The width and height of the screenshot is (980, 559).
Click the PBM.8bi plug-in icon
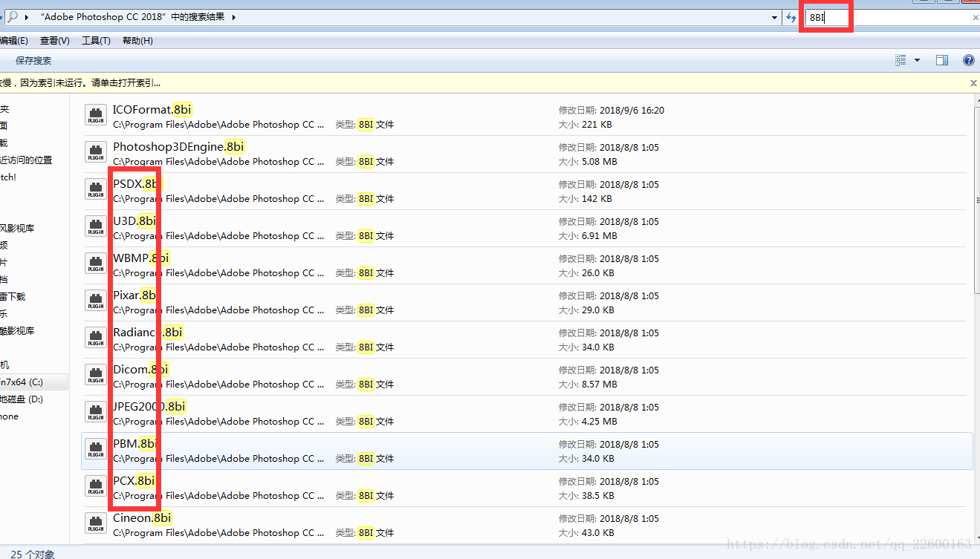96,451
